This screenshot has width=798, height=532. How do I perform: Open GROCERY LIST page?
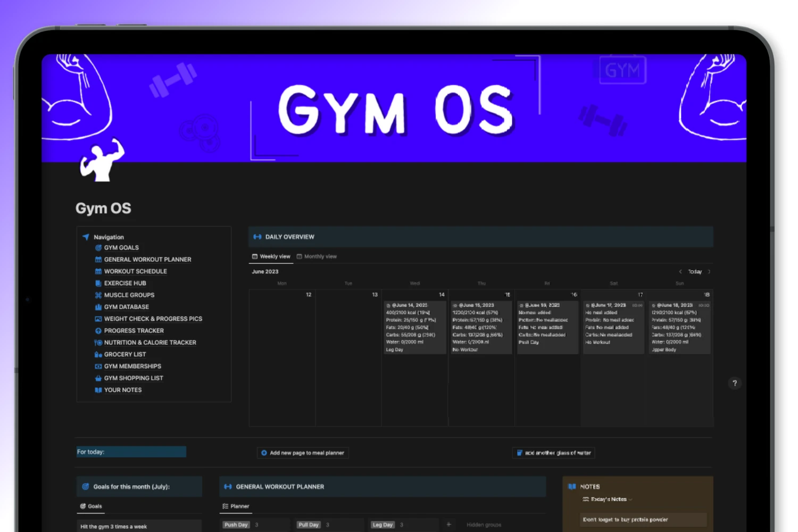[x=125, y=354]
